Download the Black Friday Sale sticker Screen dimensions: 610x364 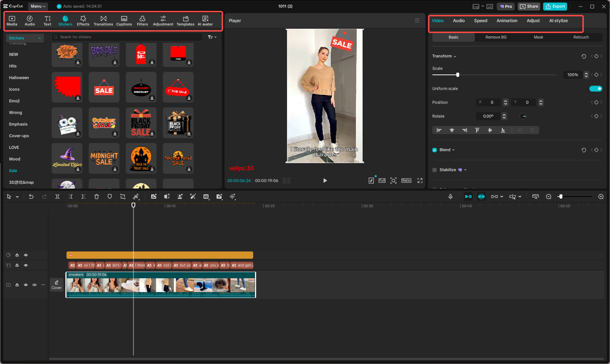[x=152, y=133]
